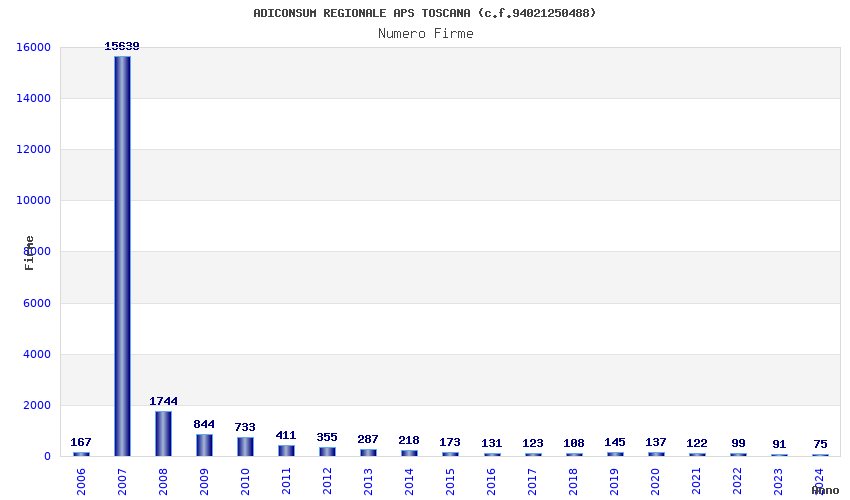
Task: Click the x-axis year label 2010
Action: point(246,482)
